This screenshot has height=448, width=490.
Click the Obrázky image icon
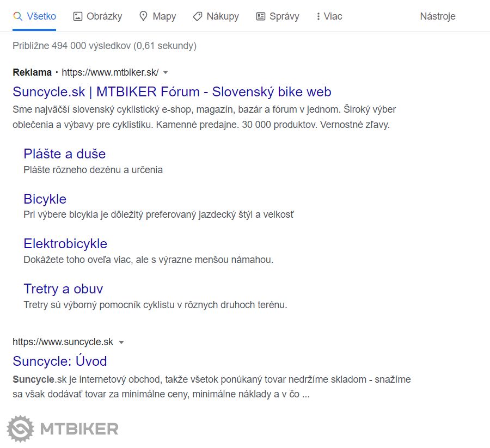(x=77, y=16)
